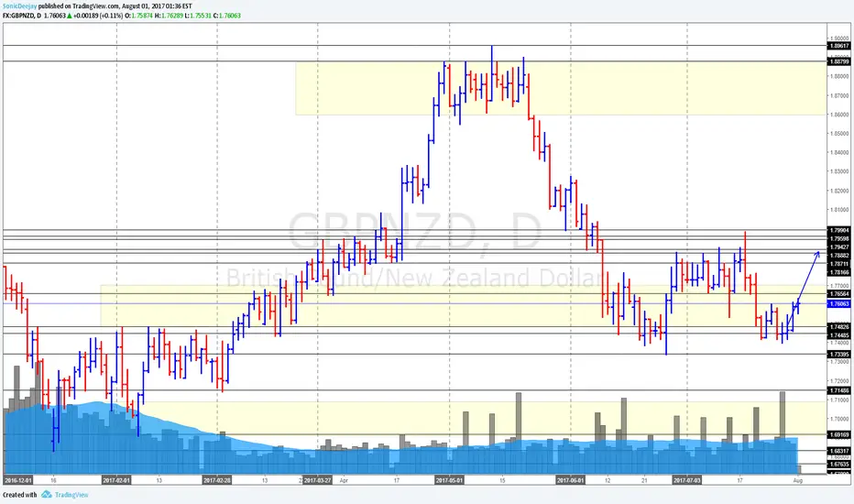Select the 1.76564 price level label
This screenshot has width=854, height=504.
[838, 294]
